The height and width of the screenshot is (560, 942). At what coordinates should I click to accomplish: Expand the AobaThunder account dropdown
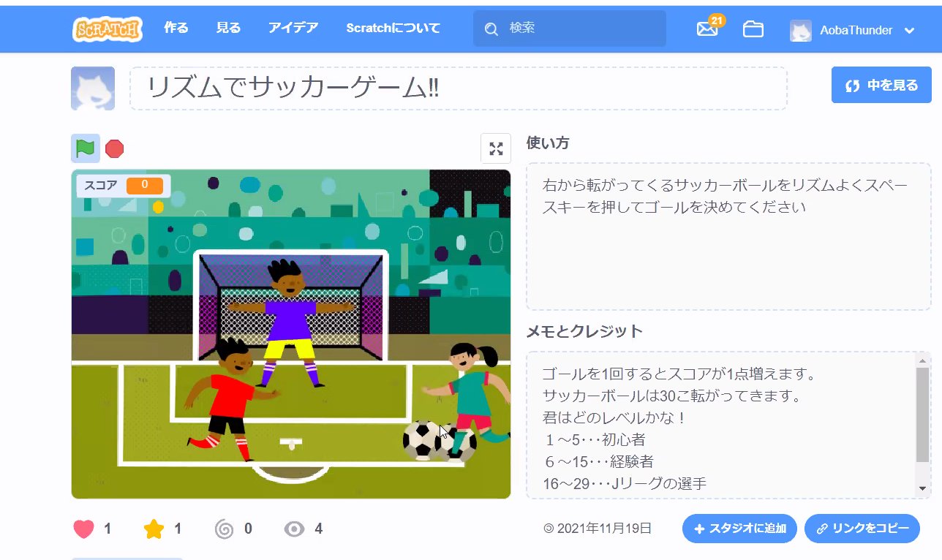click(x=910, y=31)
